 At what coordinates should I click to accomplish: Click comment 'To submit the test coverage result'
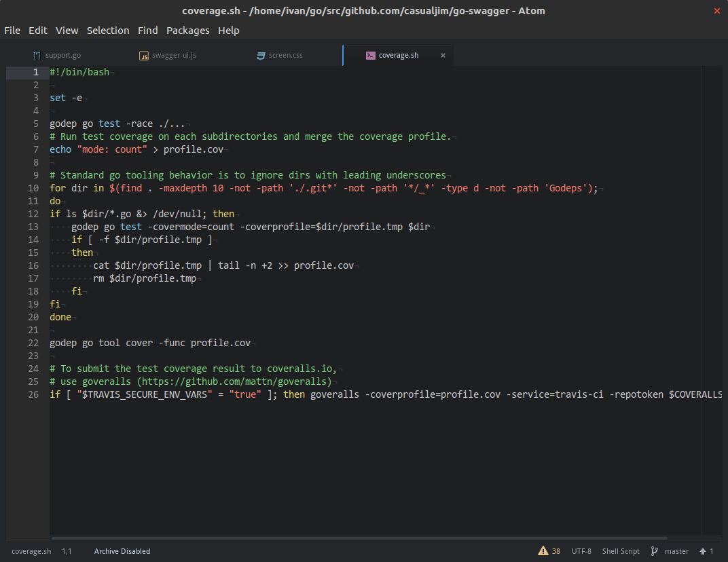pyautogui.click(x=193, y=369)
